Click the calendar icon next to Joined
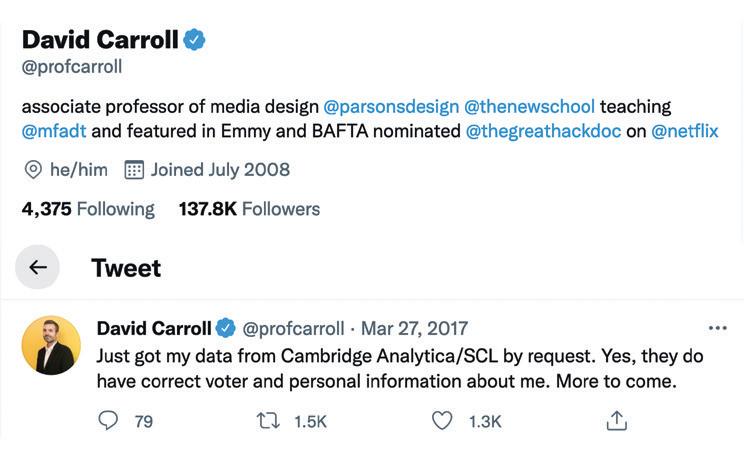 point(134,169)
